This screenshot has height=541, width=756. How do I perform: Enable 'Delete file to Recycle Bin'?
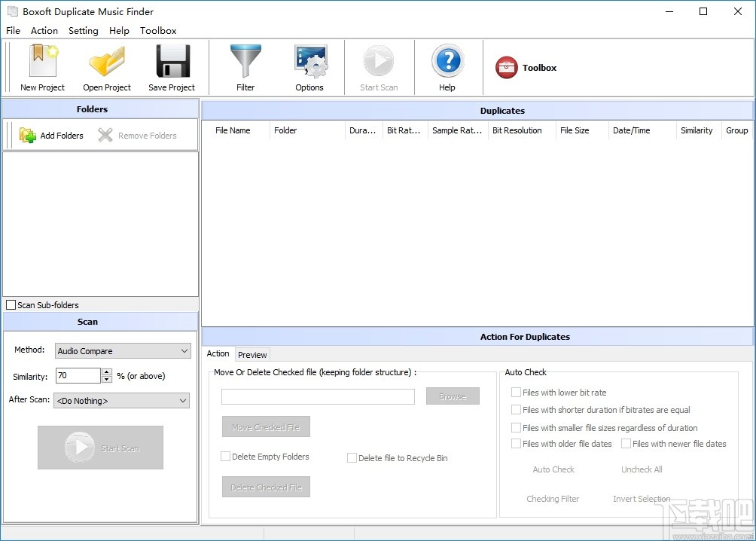351,457
